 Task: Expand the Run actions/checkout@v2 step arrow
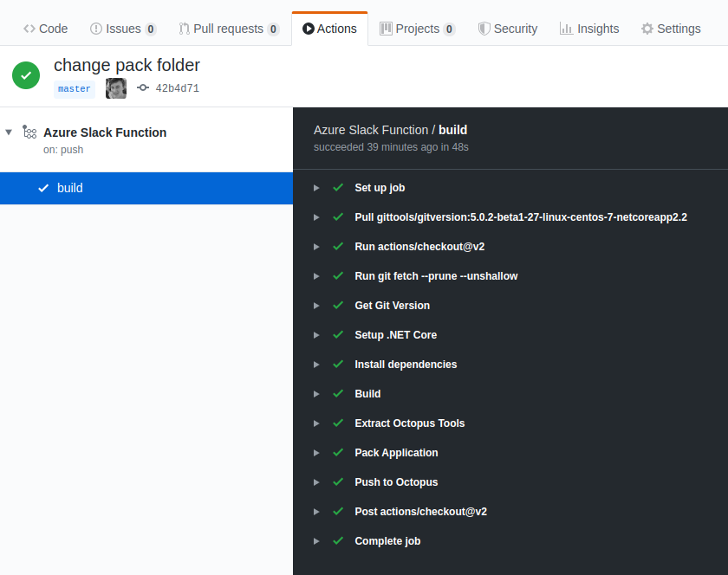(x=316, y=247)
